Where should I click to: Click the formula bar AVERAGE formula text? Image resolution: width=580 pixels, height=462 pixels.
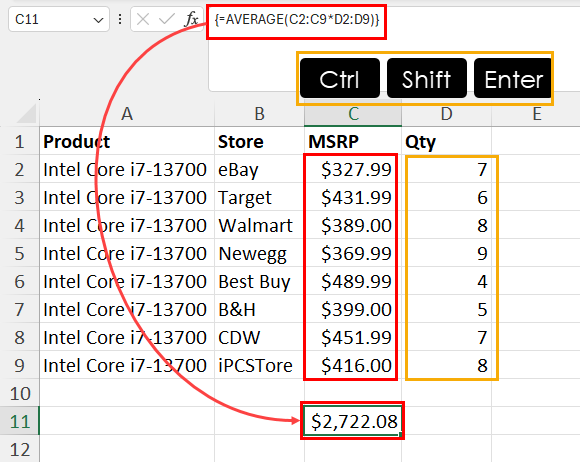click(x=297, y=19)
